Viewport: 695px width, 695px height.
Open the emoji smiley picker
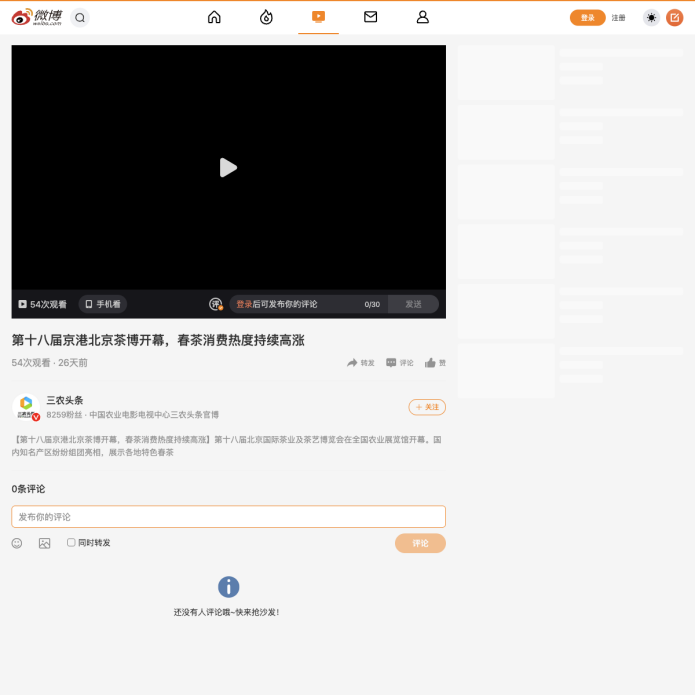[x=17, y=543]
